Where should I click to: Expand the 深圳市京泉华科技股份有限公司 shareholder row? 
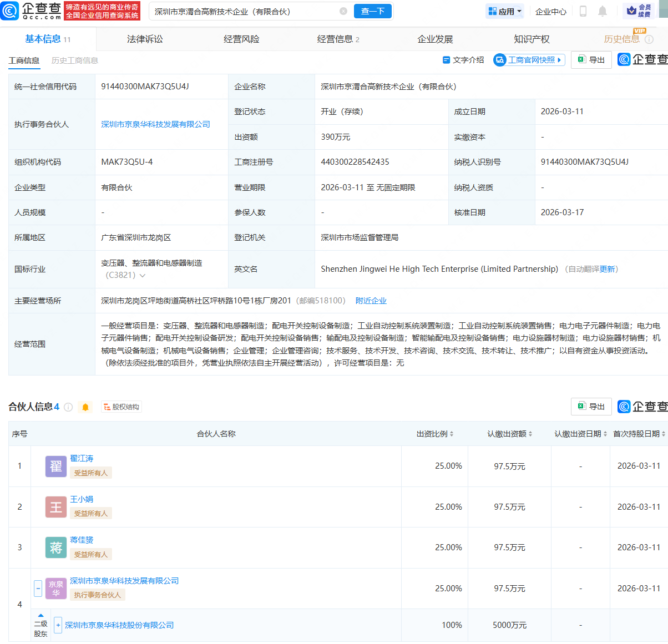(x=58, y=625)
